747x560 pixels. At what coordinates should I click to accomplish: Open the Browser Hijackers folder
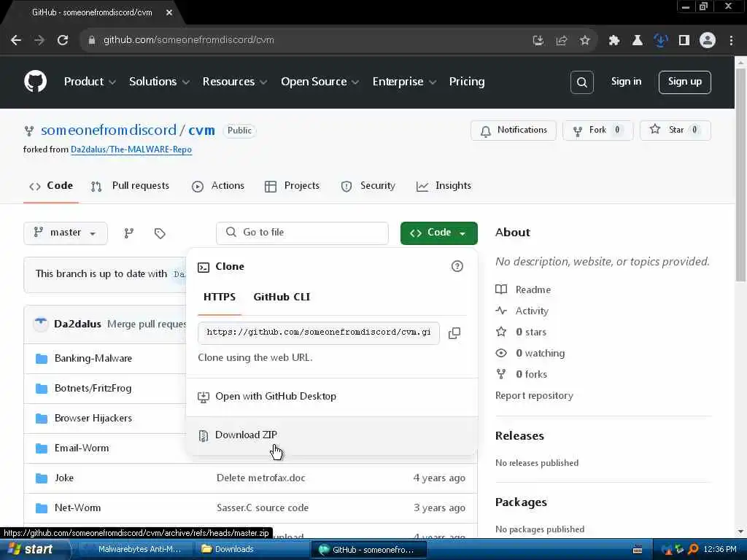[x=93, y=418]
